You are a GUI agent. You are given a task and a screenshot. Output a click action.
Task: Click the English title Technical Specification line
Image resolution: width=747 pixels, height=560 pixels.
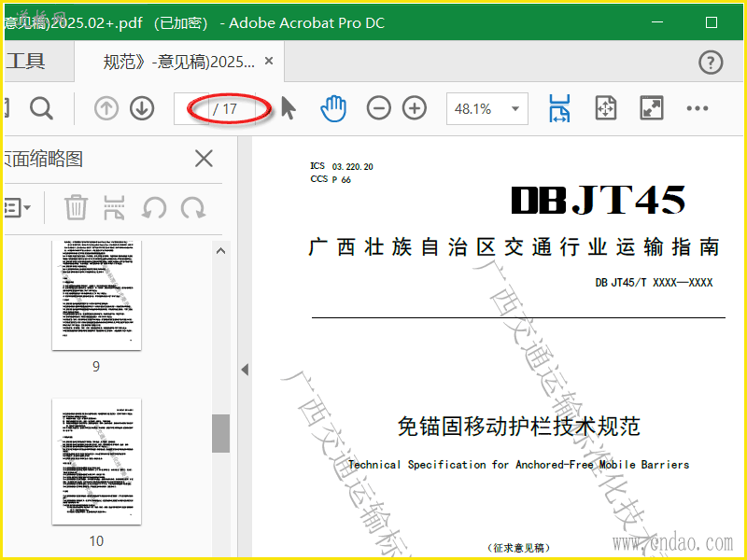click(x=519, y=464)
